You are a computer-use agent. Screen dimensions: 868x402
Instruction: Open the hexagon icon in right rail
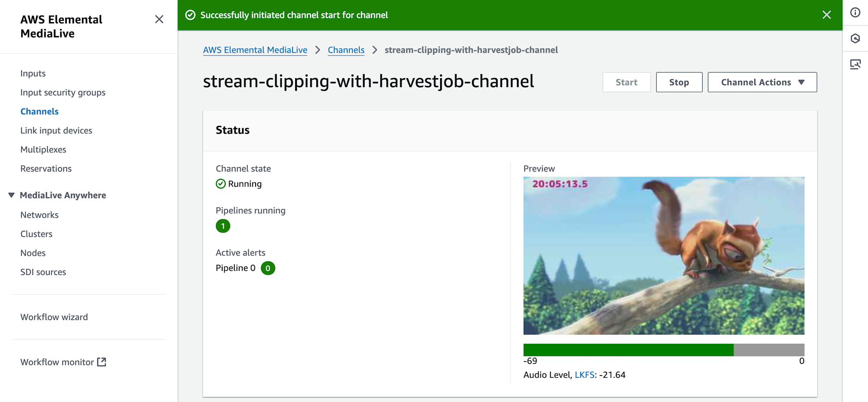click(x=855, y=39)
